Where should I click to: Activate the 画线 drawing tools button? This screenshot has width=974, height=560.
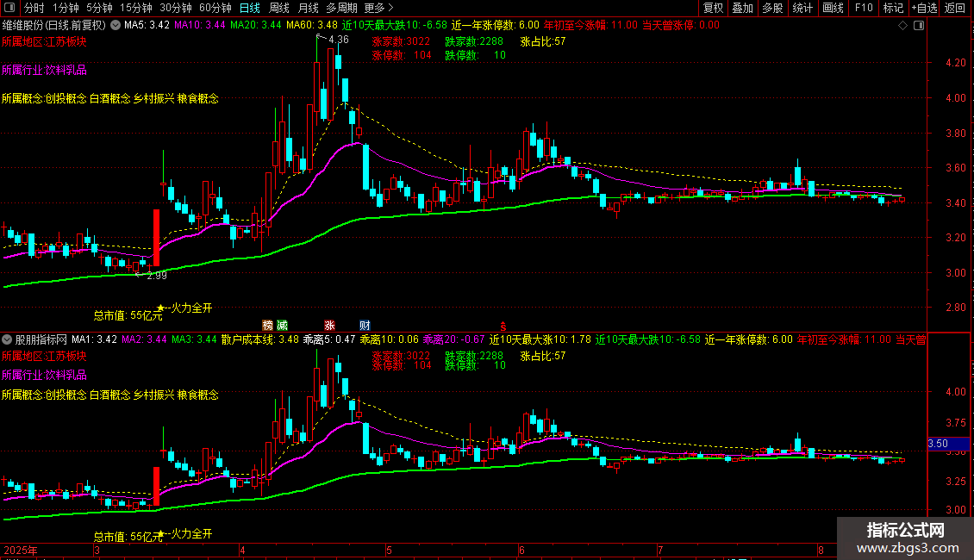[x=833, y=8]
